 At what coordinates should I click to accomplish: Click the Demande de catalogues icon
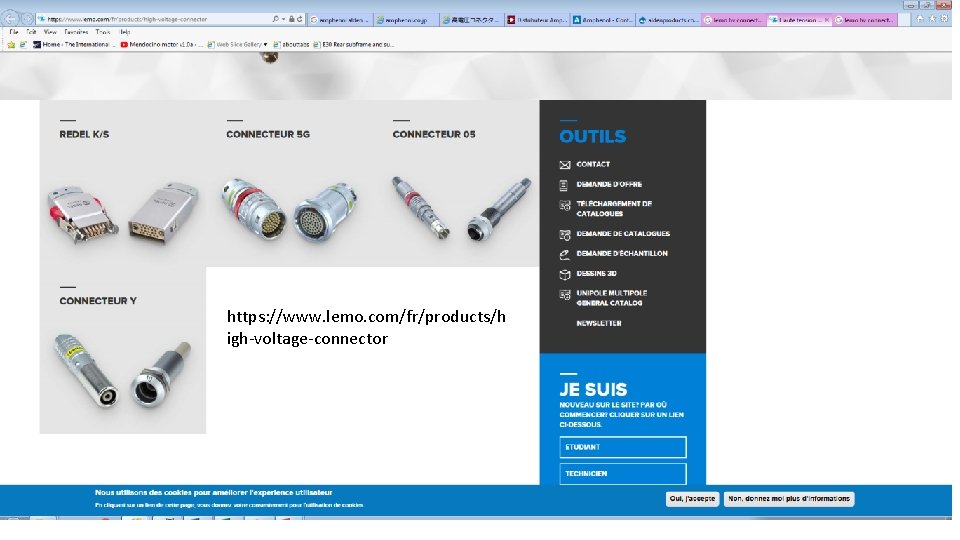564,234
